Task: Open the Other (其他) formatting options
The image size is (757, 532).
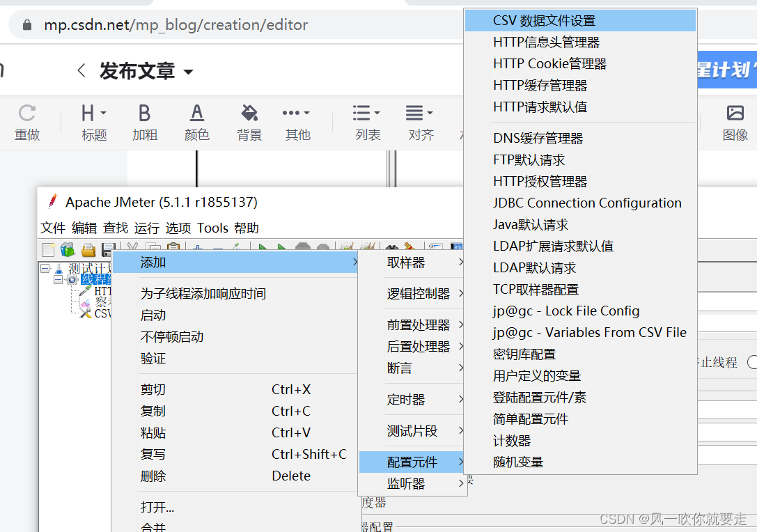Action: coord(297,123)
